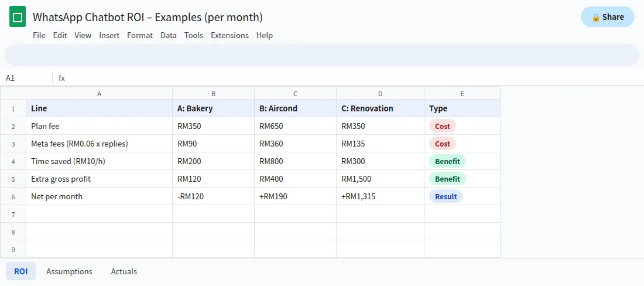Select row 6 header
The image size is (644, 286).
click(13, 196)
